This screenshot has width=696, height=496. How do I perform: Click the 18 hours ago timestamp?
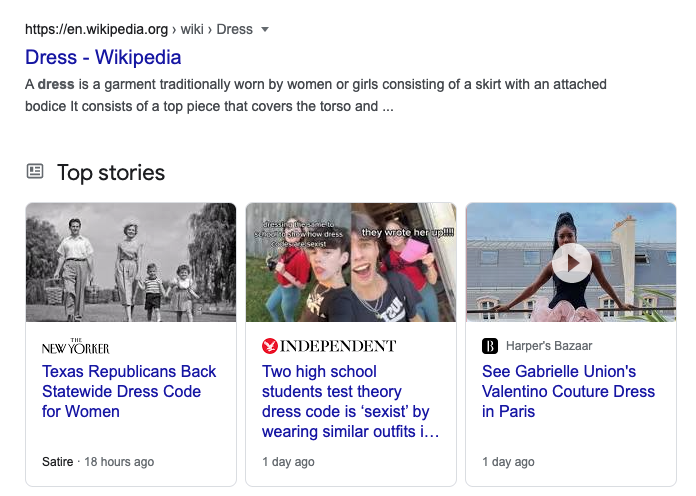click(x=119, y=462)
